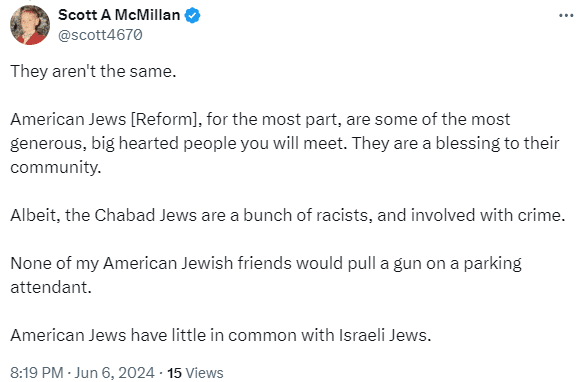Open the tweet's three-dot more options menu
This screenshot has width=582, height=382.
click(566, 16)
